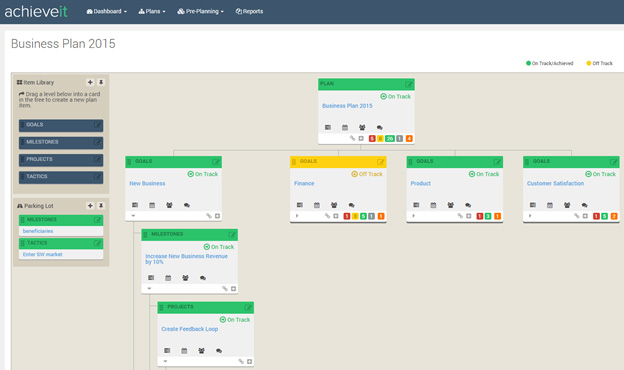Screen dimensions: 624x370
Task: Open Increase New Business Revenue by 10%
Action: coord(186,259)
